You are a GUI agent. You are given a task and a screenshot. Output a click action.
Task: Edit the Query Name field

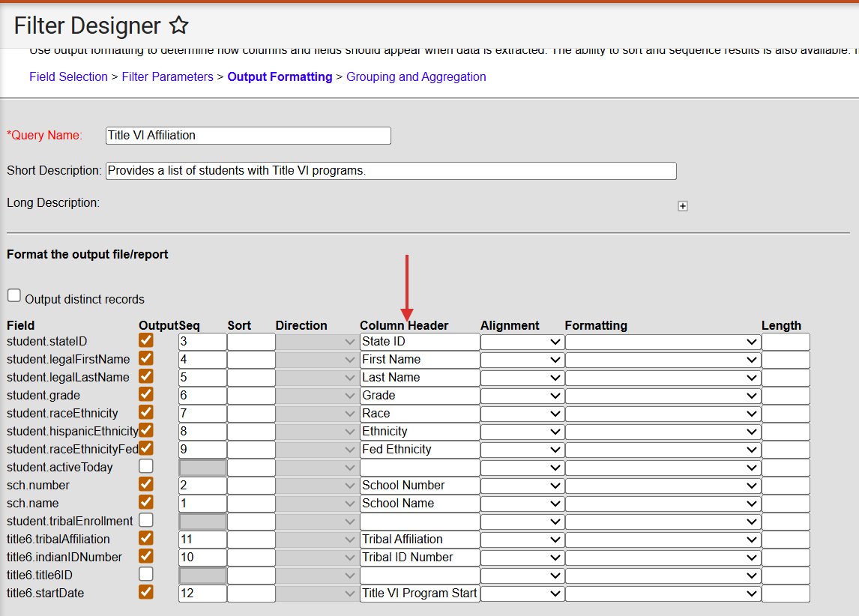coord(248,136)
